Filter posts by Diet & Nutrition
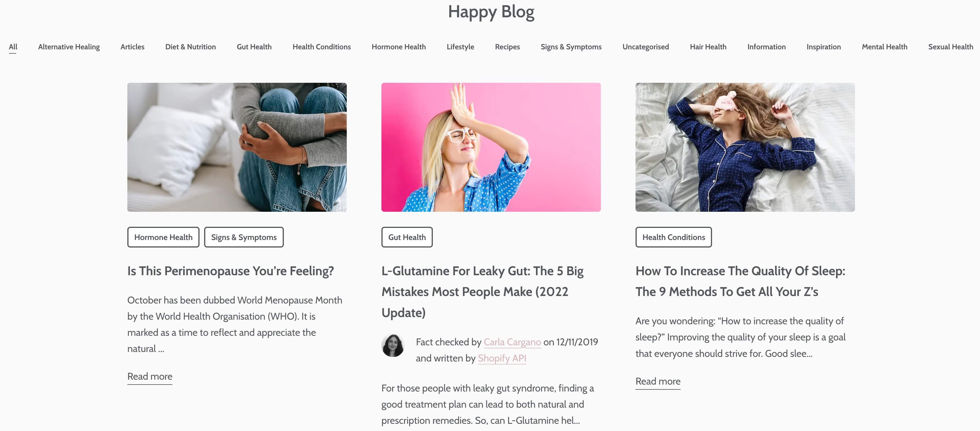The width and height of the screenshot is (980, 431). coord(191,47)
